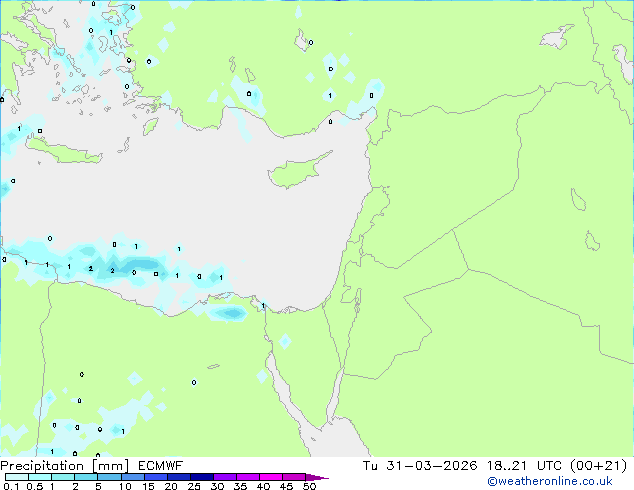The width and height of the screenshot is (634, 490).
Task: Pick the 25–30 mm navy legend swatch
Action: click(x=201, y=477)
